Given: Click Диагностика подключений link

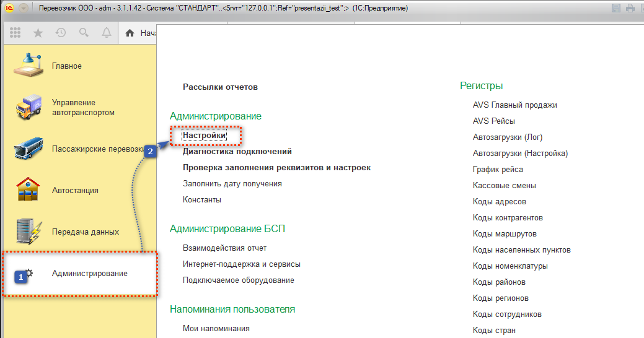Looking at the screenshot, I should [x=237, y=151].
